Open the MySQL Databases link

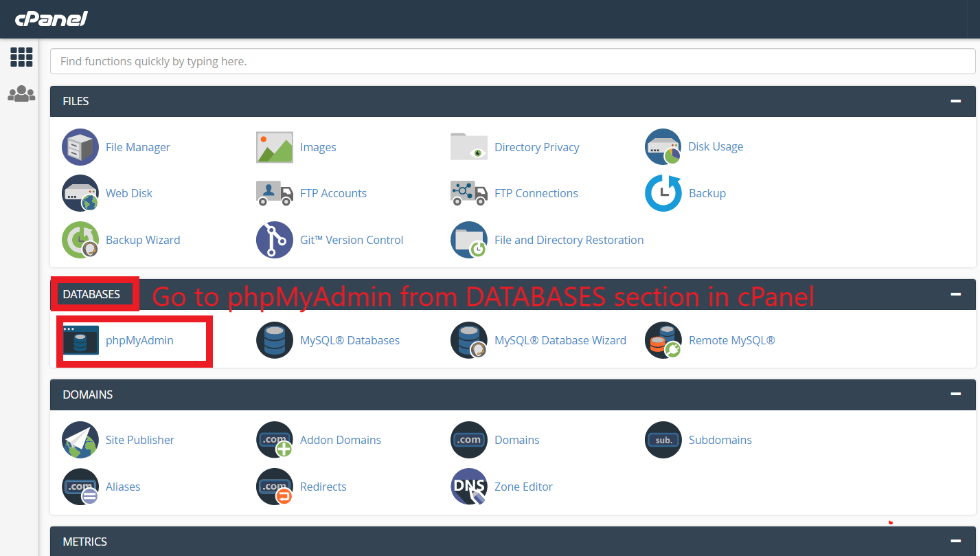[350, 340]
